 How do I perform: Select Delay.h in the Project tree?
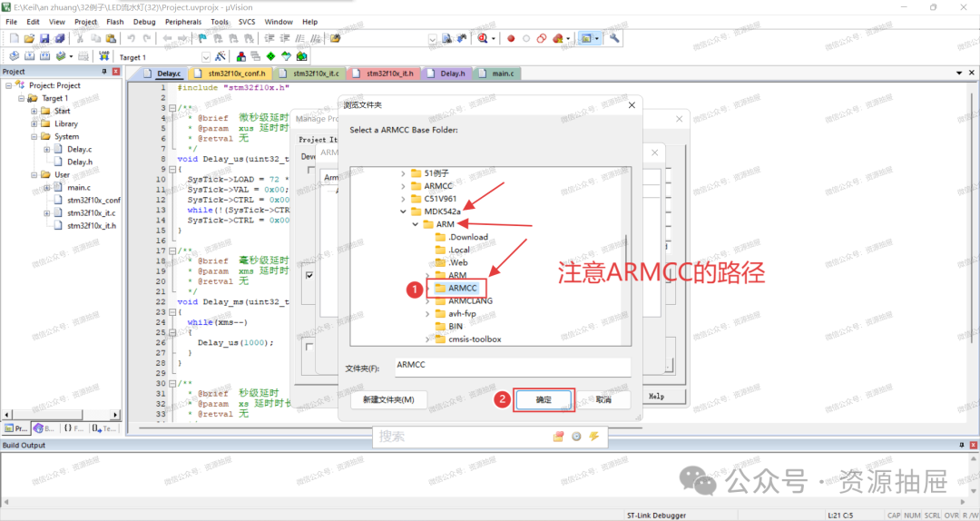(x=79, y=162)
